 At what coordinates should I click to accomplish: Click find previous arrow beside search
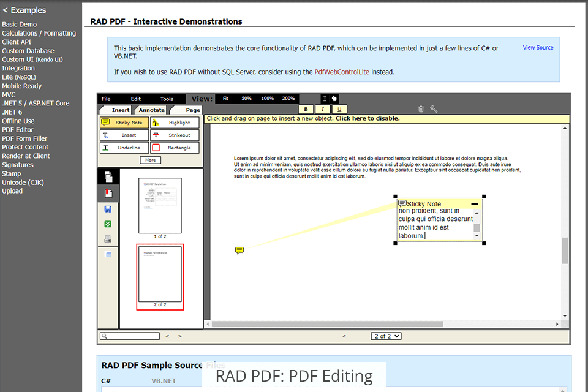[167, 336]
